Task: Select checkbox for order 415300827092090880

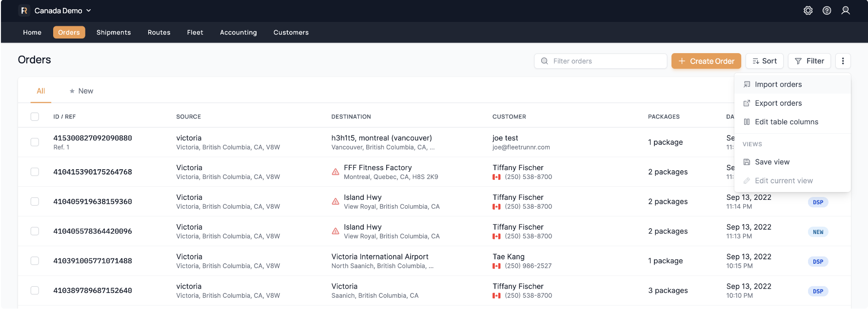Action: 35,142
